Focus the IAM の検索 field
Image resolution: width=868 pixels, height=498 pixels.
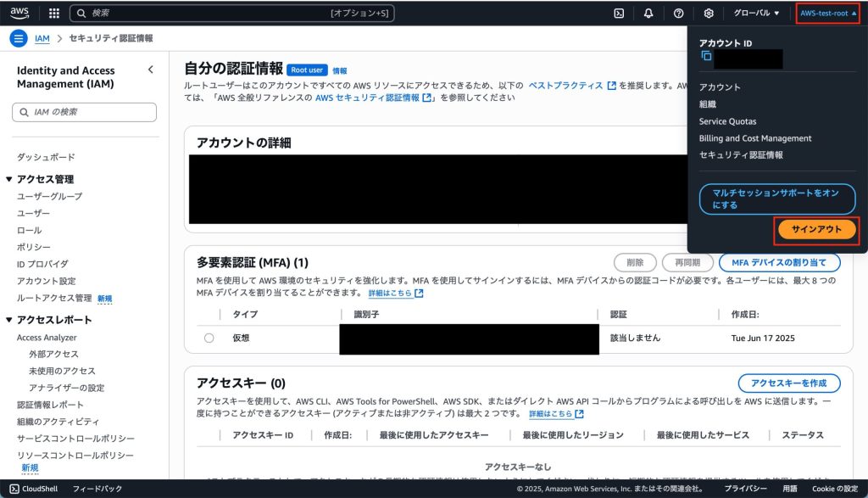pos(84,112)
